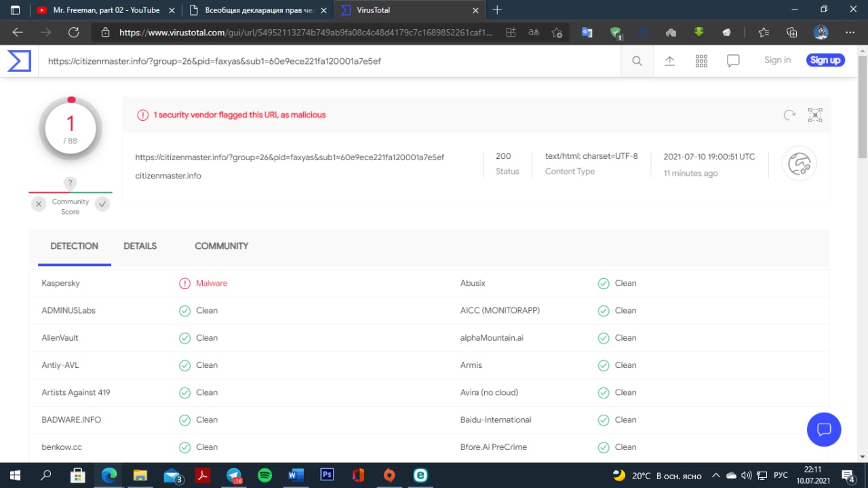Click the Artists Against 419 vendor name
The height and width of the screenshot is (488, 868).
click(x=76, y=392)
